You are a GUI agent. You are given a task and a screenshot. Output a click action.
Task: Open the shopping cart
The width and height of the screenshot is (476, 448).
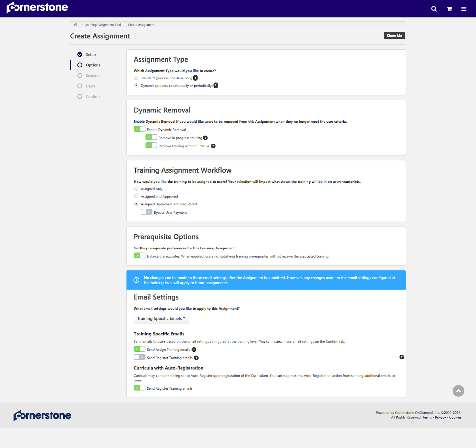449,9
